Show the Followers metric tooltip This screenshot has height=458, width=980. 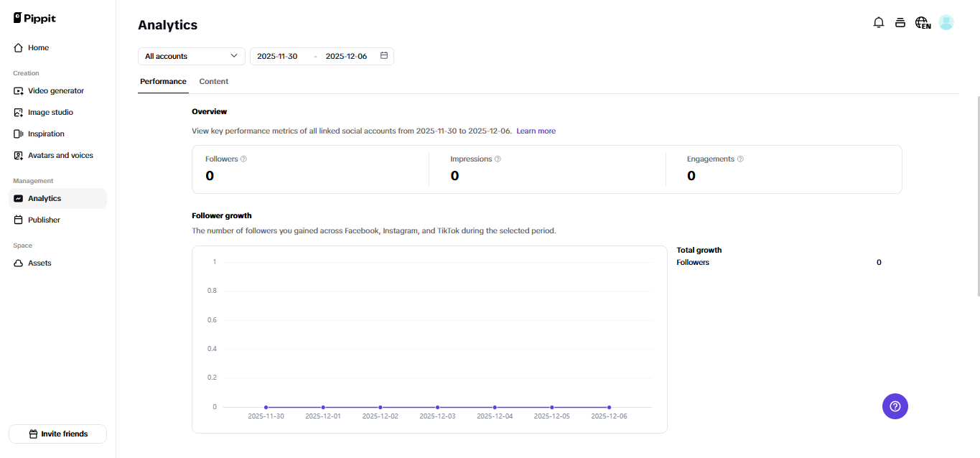(243, 159)
